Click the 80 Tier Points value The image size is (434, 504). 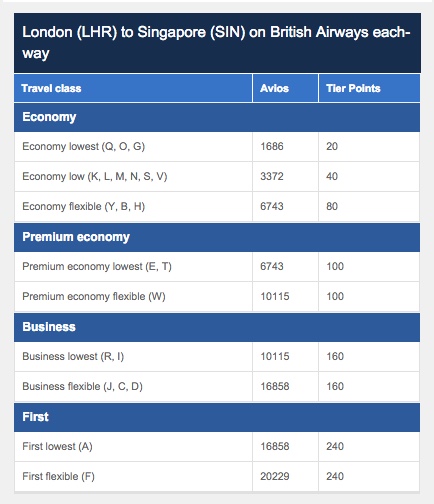332,206
